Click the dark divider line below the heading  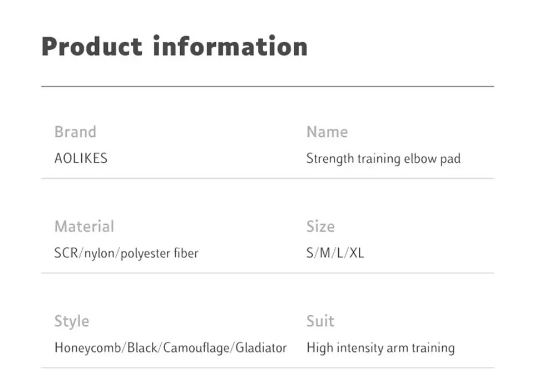[x=267, y=87]
